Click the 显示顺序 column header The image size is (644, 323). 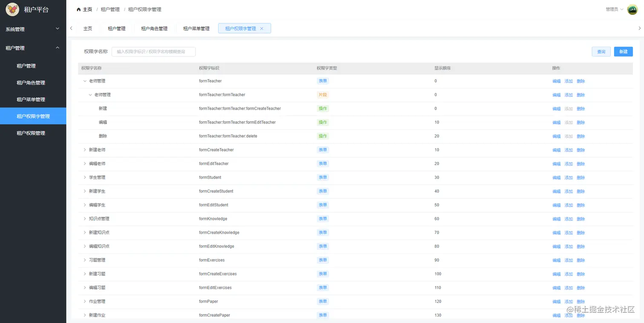(x=443, y=68)
